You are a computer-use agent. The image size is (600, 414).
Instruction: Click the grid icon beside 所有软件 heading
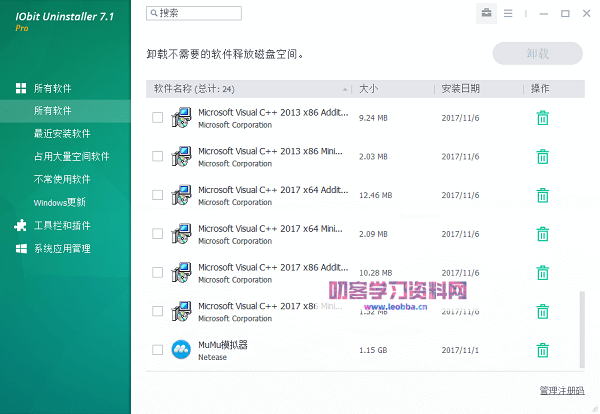pyautogui.click(x=21, y=88)
